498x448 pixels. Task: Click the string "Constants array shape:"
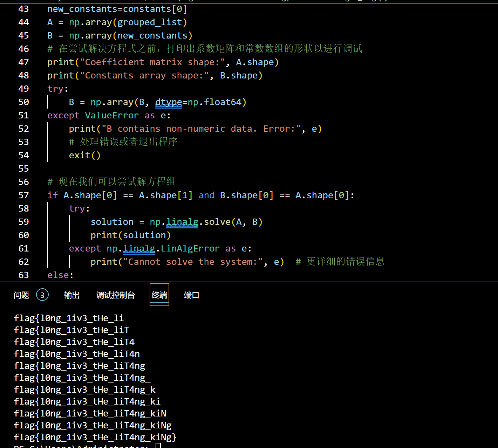pyautogui.click(x=144, y=75)
